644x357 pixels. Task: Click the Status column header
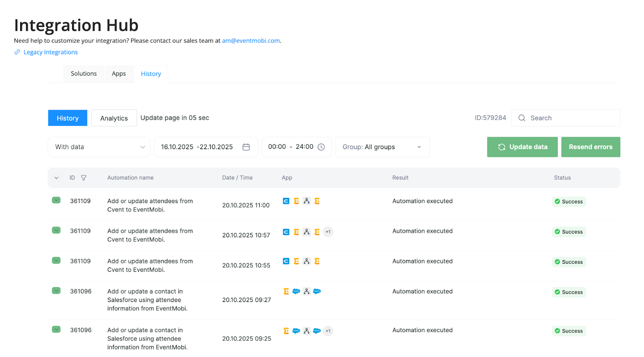pyautogui.click(x=562, y=178)
